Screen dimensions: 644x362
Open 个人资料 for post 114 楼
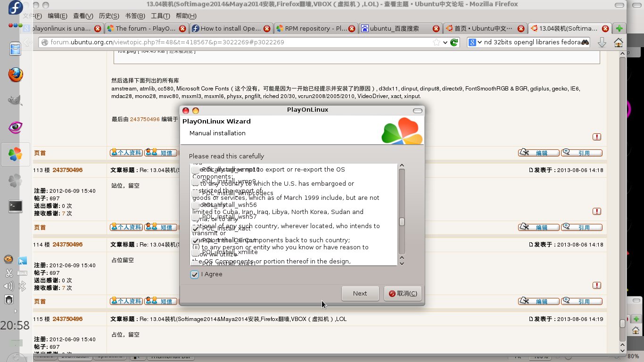[126, 301]
